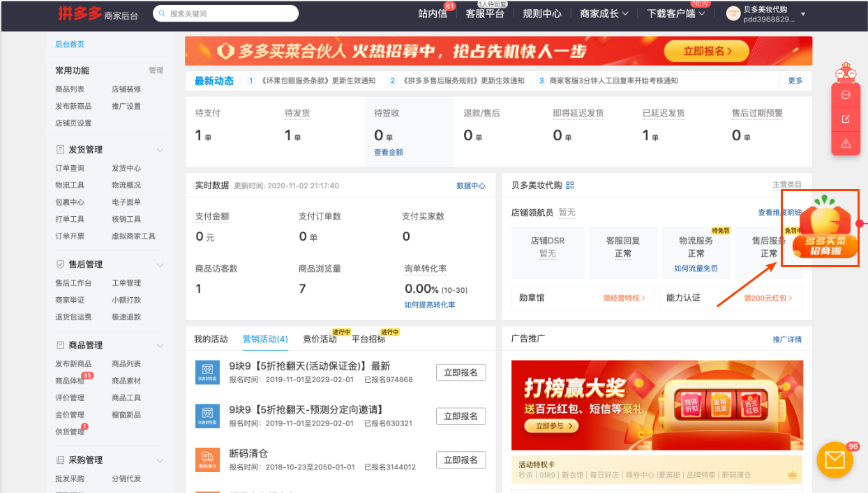
Task: Collapse the 售后管理 section chevron
Action: click(160, 265)
